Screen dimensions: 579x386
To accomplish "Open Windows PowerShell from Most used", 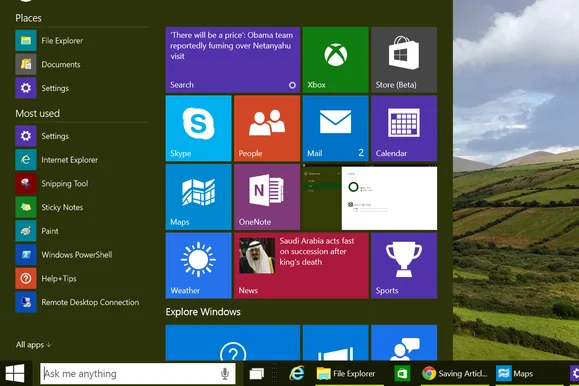I will [82, 255].
